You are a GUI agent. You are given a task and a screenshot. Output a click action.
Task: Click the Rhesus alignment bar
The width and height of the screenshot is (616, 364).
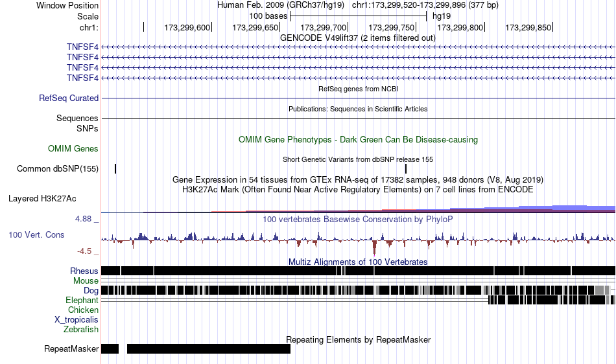coord(358,271)
